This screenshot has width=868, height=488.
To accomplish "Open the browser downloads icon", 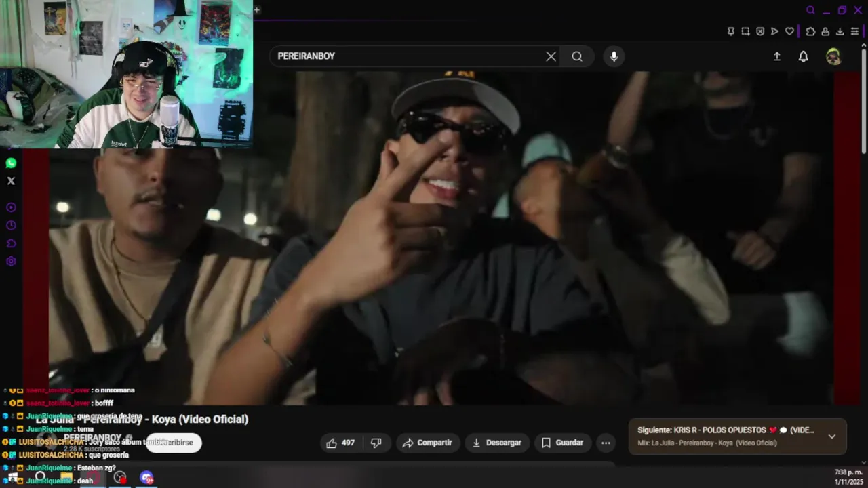I will pos(840,31).
